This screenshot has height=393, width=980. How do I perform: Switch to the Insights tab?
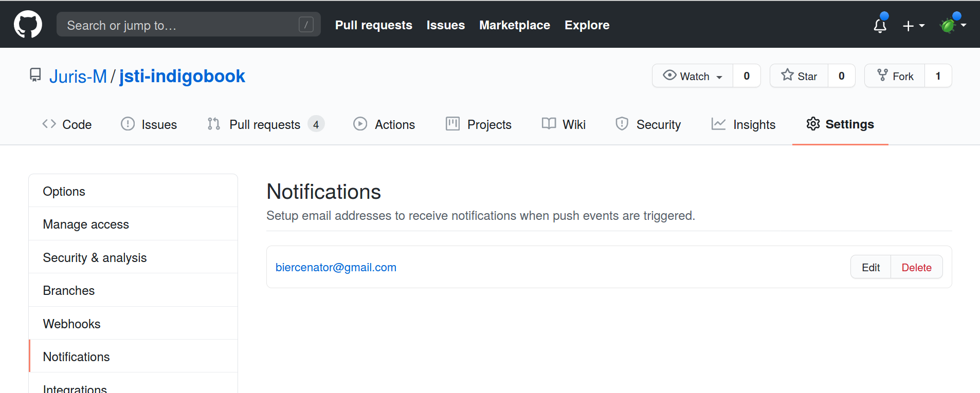coord(743,124)
